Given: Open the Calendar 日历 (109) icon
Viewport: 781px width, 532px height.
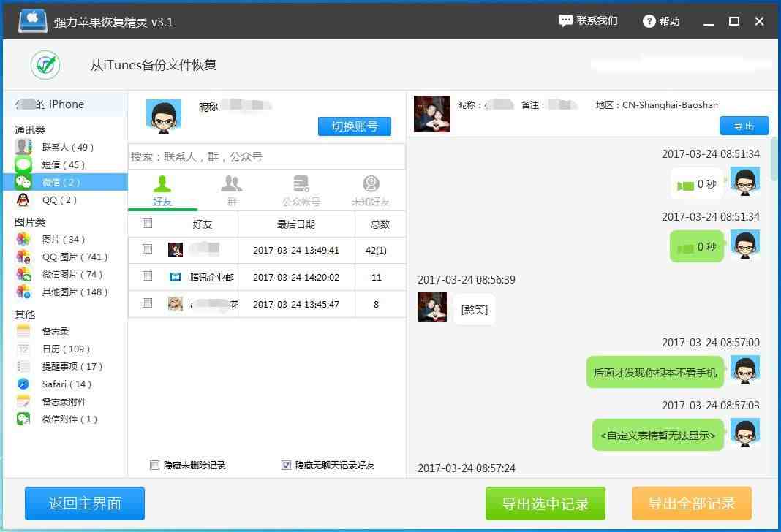Looking at the screenshot, I should 23,349.
